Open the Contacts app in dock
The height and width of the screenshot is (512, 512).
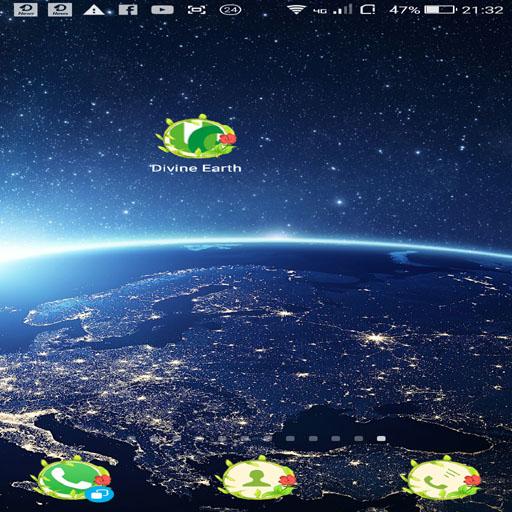click(256, 479)
